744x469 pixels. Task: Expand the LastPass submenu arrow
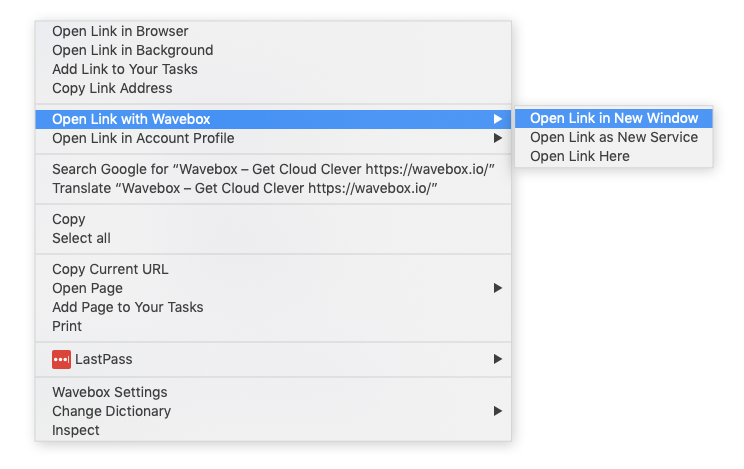(x=497, y=359)
